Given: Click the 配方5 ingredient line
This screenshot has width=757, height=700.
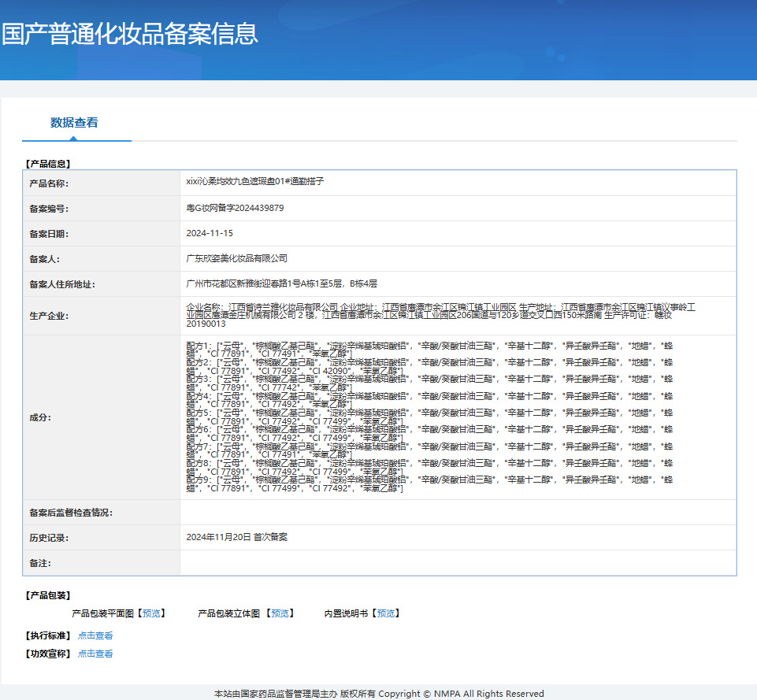Looking at the screenshot, I should coord(429,417).
